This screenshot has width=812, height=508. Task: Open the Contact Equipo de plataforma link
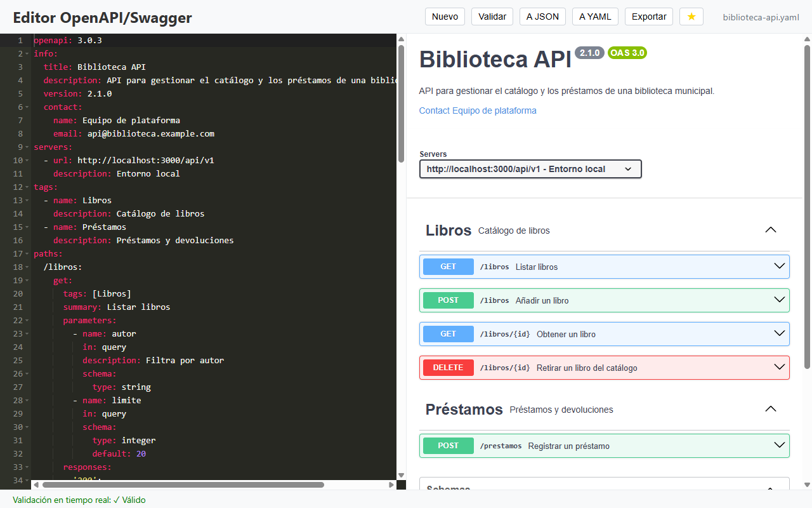pos(478,110)
